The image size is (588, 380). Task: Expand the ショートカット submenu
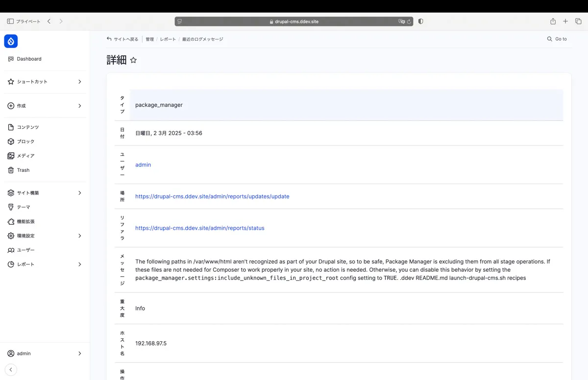point(79,82)
